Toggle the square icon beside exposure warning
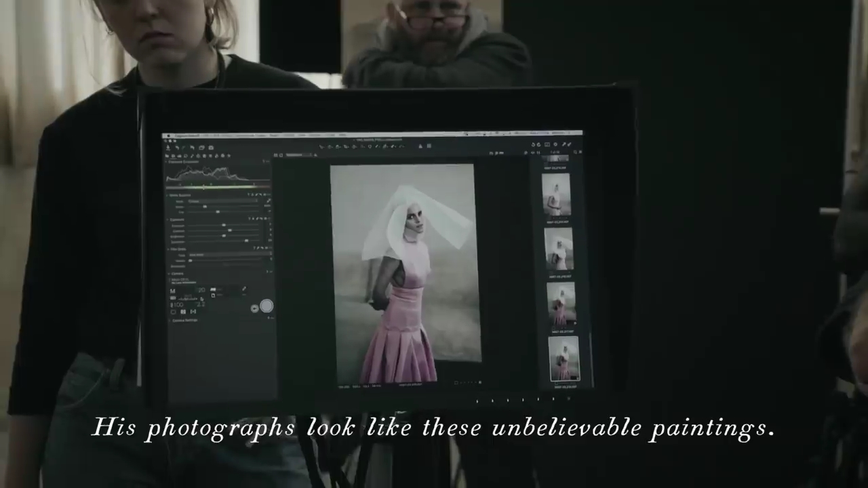This screenshot has height=488, width=868. (429, 146)
